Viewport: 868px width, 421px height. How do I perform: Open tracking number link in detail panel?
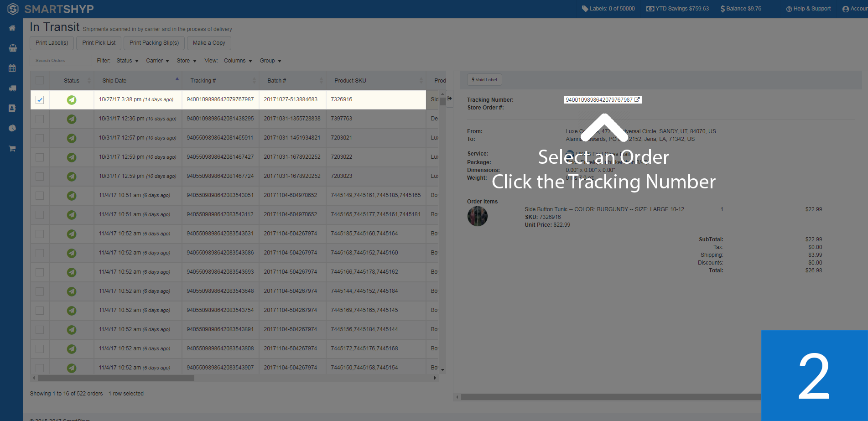pos(603,100)
